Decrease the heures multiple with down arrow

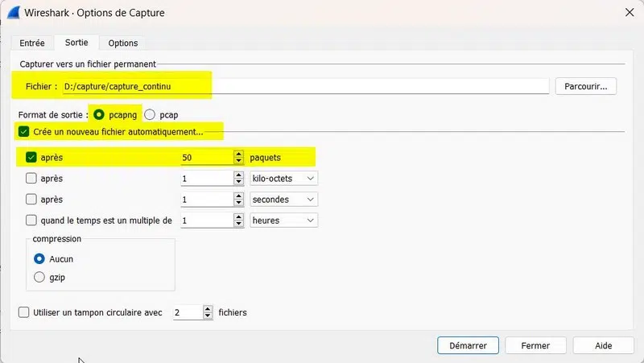238,224
